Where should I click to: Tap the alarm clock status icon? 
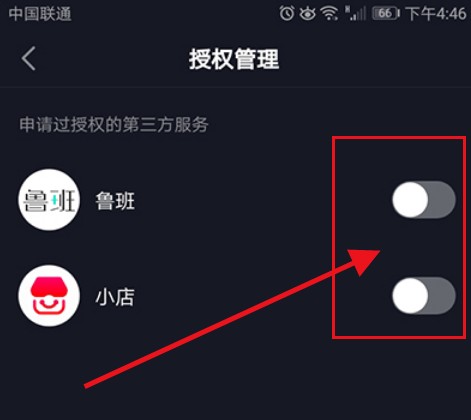(x=287, y=13)
